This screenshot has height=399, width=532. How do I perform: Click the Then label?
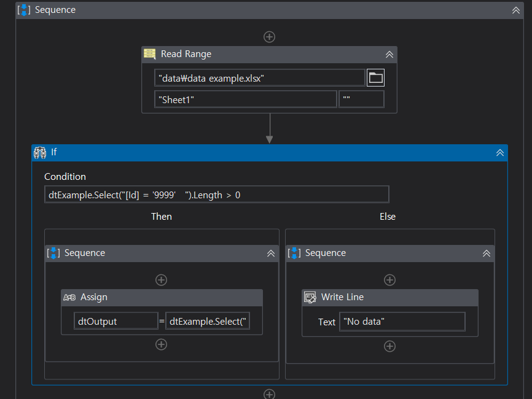coord(162,217)
